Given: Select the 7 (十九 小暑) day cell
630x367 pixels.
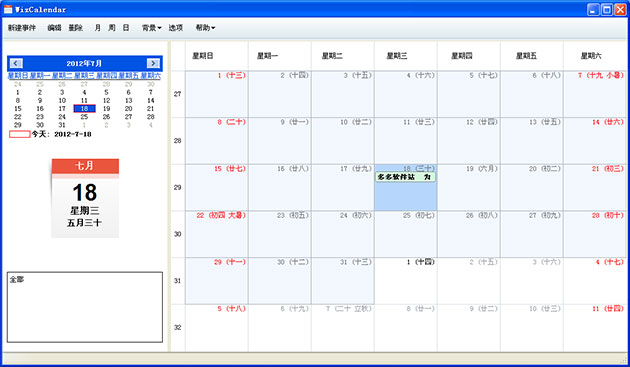Looking at the screenshot, I should pos(595,94).
